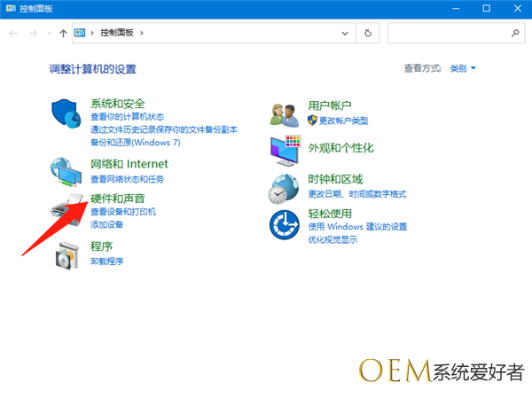The height and width of the screenshot is (398, 532).
Task: Click the up-one-level arrow button
Action: pyautogui.click(x=63, y=33)
